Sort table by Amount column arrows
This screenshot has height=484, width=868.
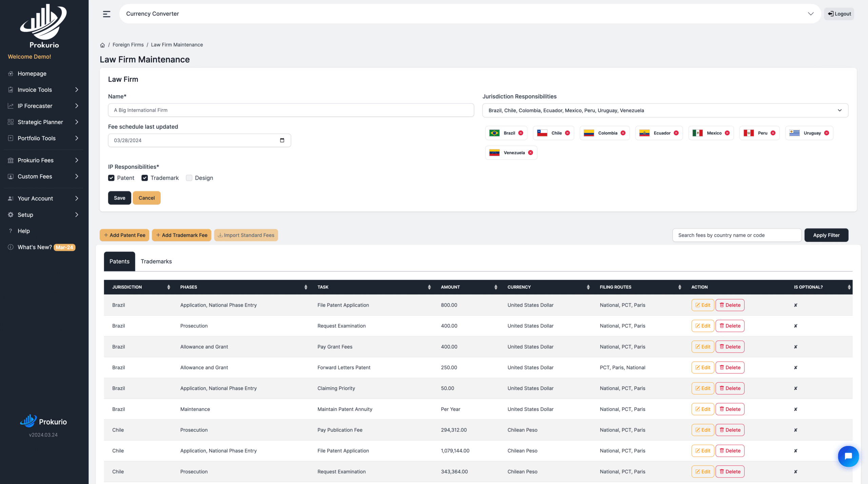tap(496, 287)
